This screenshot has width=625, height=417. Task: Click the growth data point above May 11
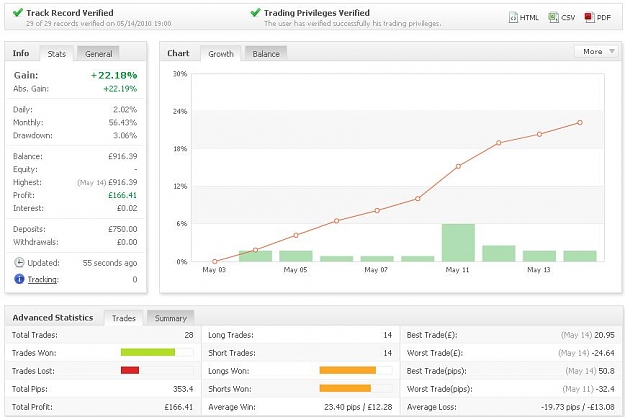[x=458, y=166]
